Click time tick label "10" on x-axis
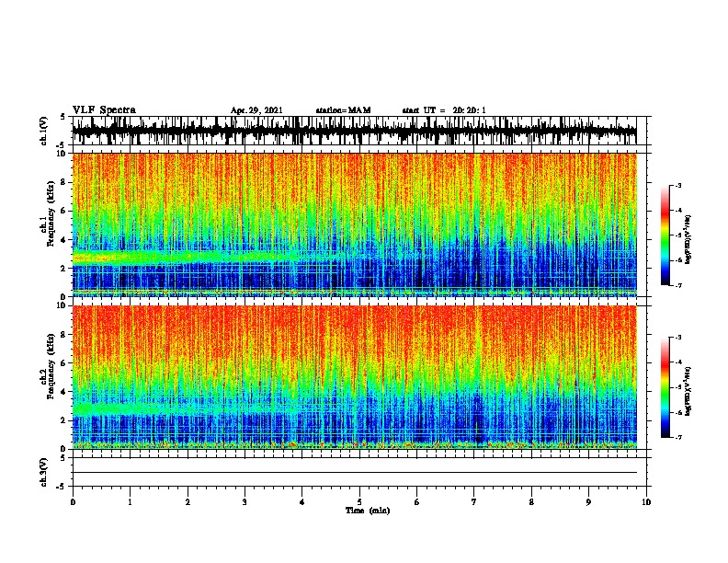 [646, 502]
